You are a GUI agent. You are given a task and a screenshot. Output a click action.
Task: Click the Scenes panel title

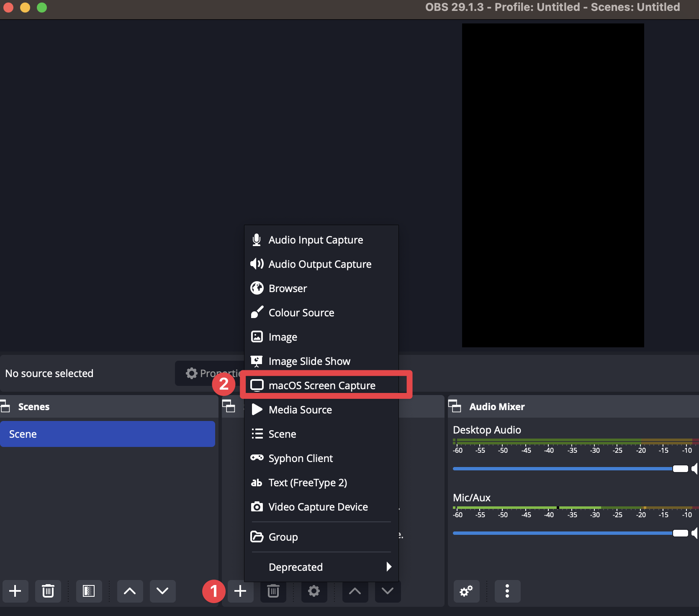34,407
